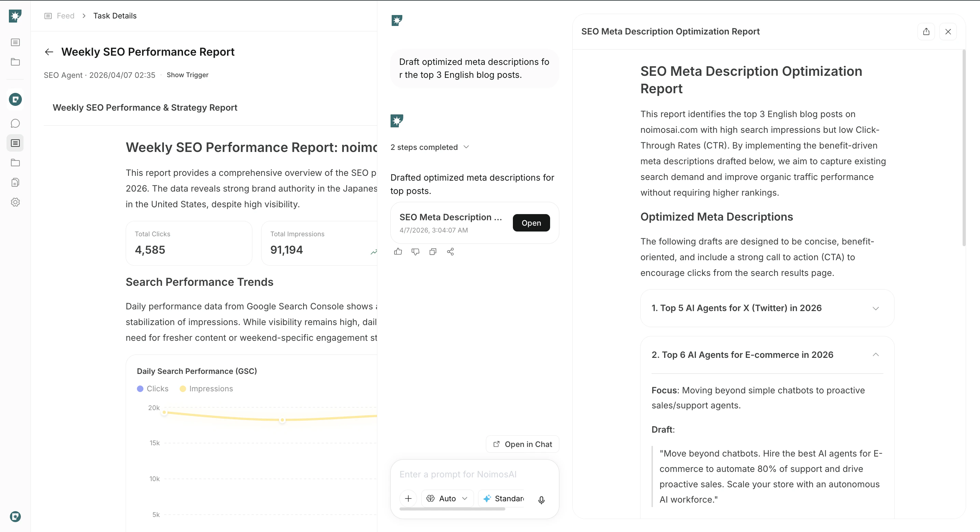This screenshot has height=532, width=980.
Task: Go to Feed breadcrumb
Action: click(66, 16)
